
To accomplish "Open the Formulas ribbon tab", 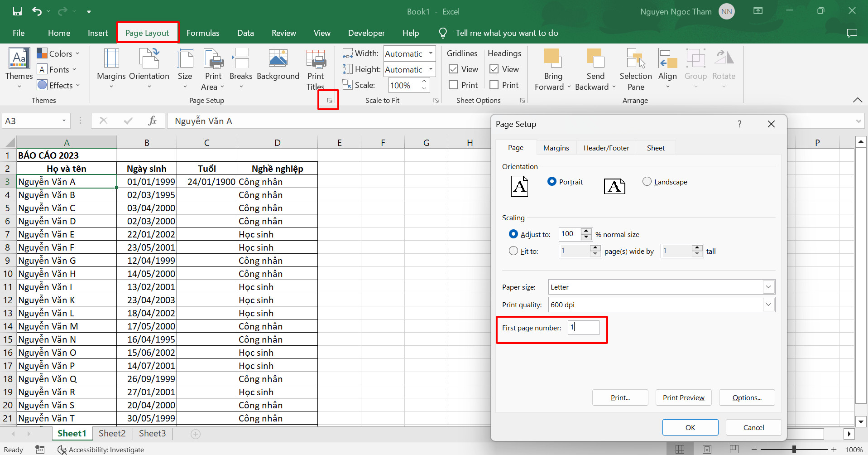I will click(x=203, y=33).
